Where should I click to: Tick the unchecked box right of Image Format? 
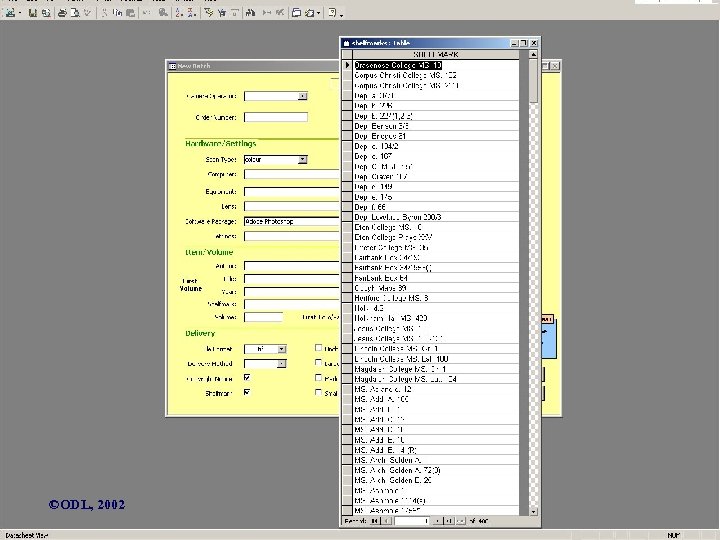pos(318,348)
